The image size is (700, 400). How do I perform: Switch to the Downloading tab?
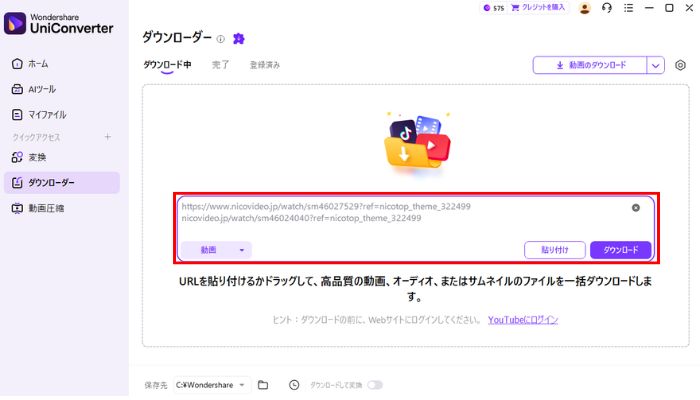click(167, 65)
